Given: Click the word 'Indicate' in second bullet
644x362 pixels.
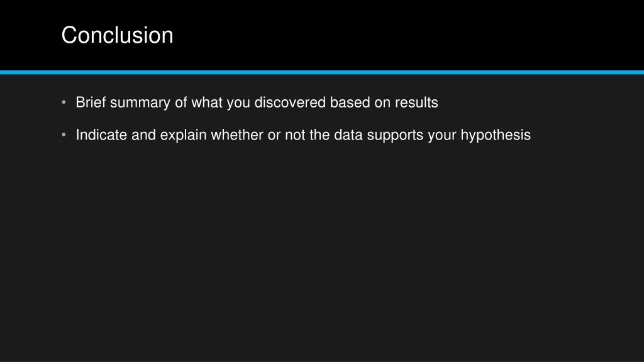Looking at the screenshot, I should (101, 135).
